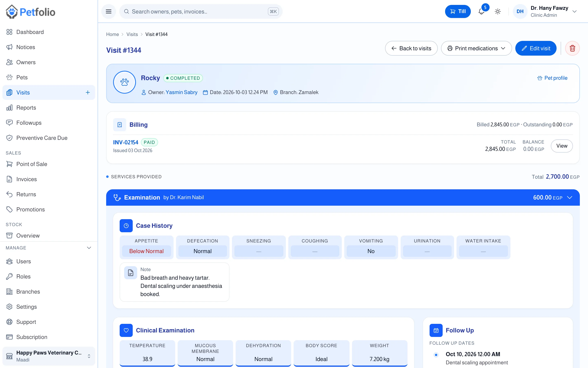The image size is (588, 368).
Task: Toggle light/dark theme sun icon
Action: [x=498, y=11]
